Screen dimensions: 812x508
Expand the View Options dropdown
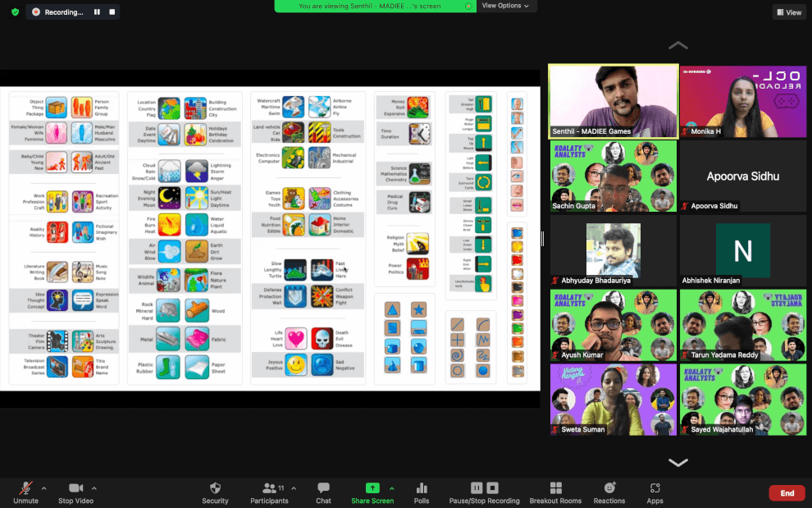click(504, 6)
